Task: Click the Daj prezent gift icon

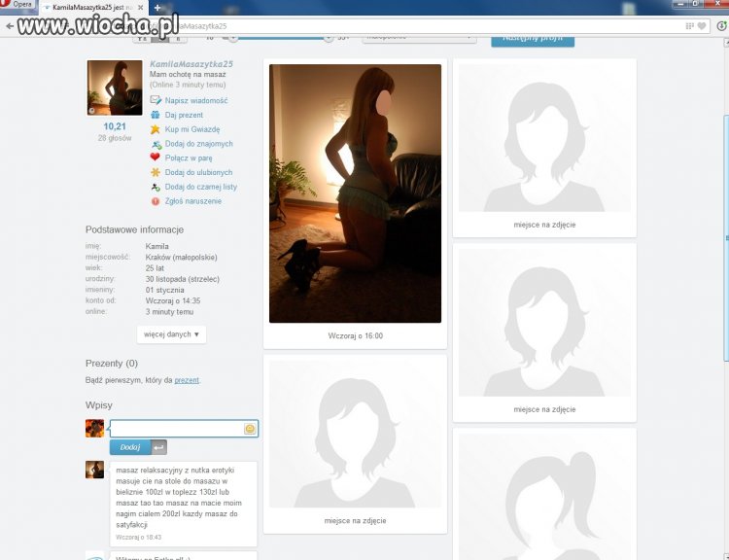Action: point(156,115)
